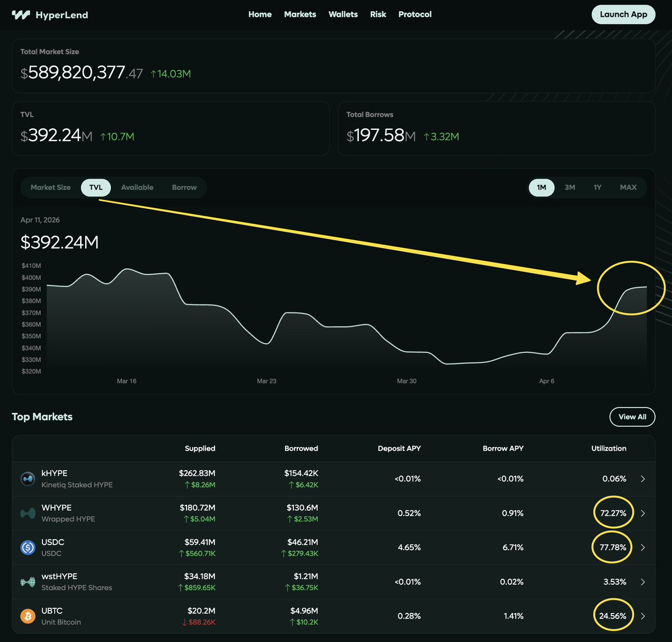
Task: Click the WHYPE market name
Action: [57, 508]
